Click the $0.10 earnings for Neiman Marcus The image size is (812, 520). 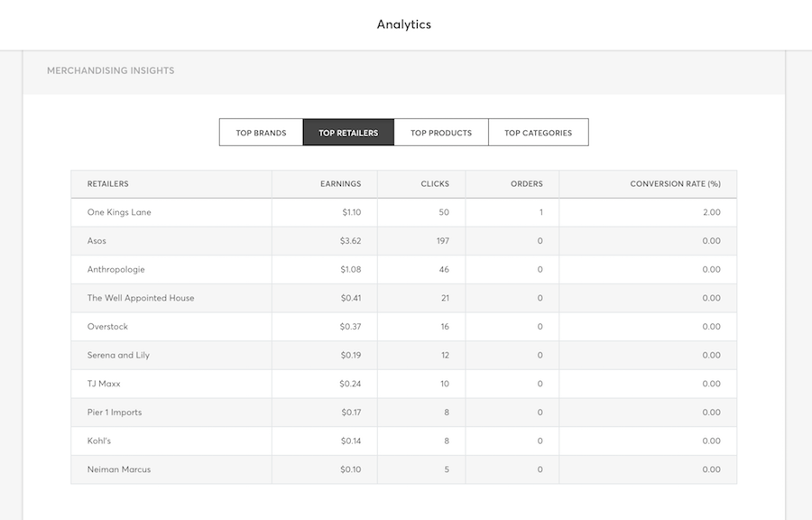tap(351, 469)
